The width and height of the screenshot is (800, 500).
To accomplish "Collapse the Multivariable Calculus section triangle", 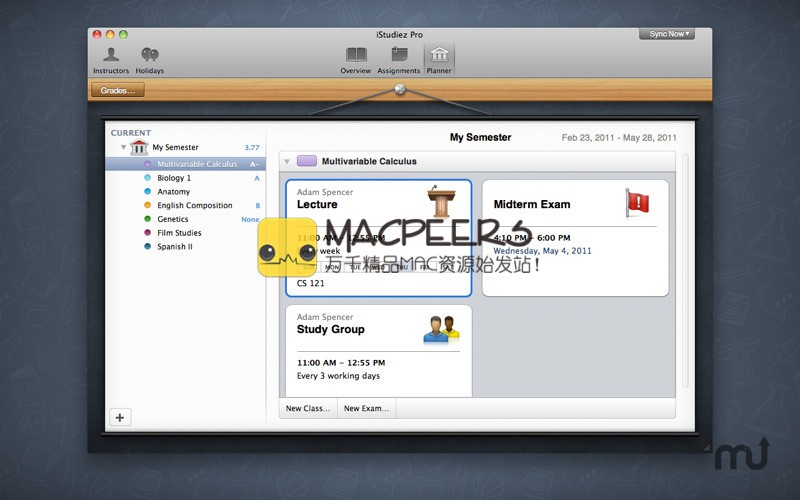I will (287, 162).
